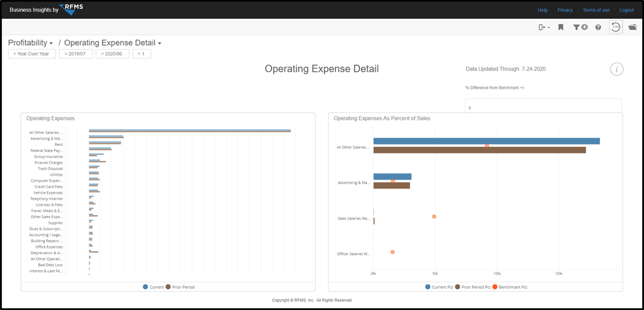Click the 'Operating Expenses As Percent of Sales' title
The image size is (644, 310).
click(382, 118)
